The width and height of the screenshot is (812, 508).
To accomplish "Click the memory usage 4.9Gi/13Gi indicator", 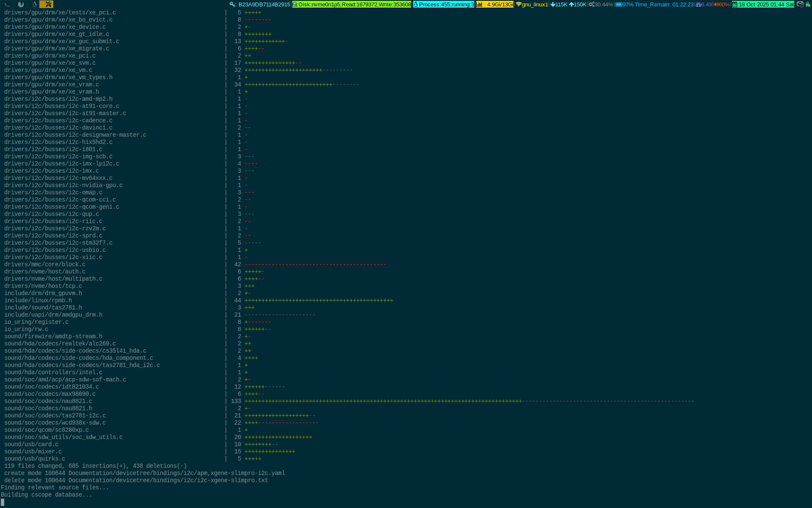I will pyautogui.click(x=495, y=4).
